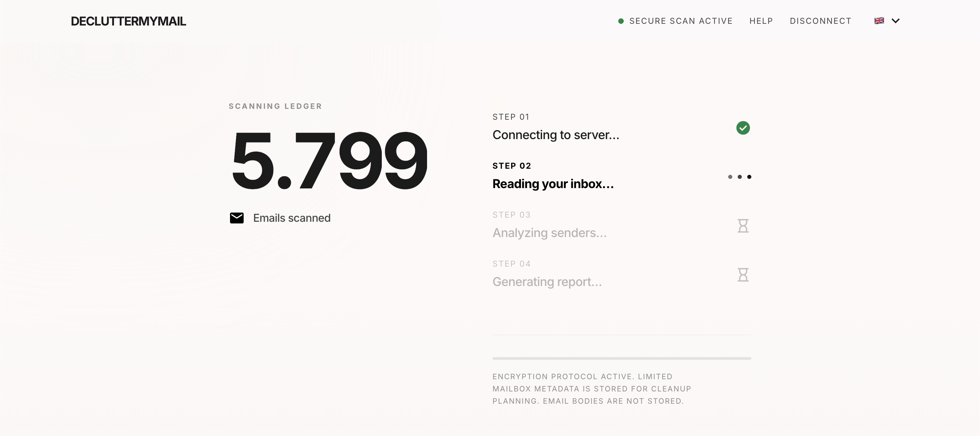The height and width of the screenshot is (436, 980).
Task: Click the scan progress bar
Action: [622, 358]
